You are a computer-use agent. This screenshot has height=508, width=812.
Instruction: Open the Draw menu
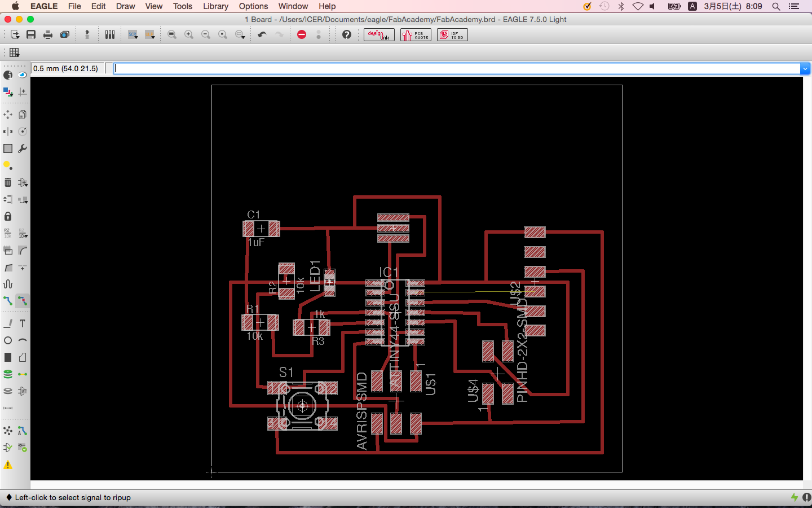tap(125, 6)
